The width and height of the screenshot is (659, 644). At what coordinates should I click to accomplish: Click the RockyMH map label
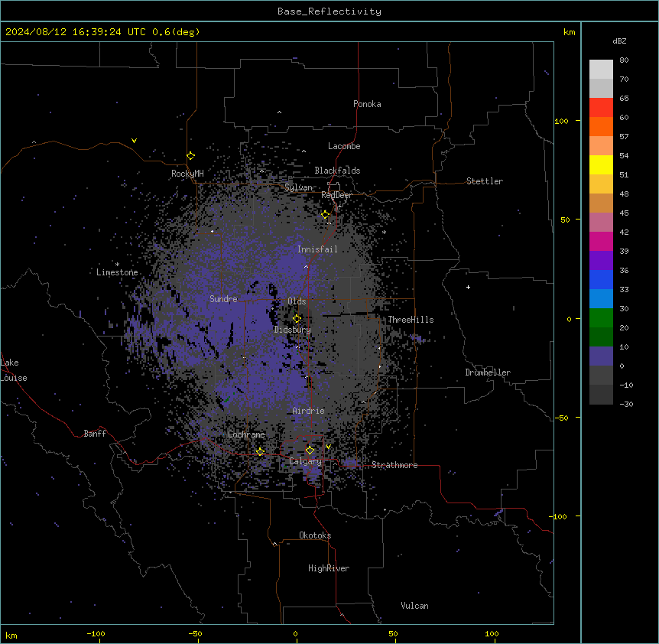pos(187,174)
